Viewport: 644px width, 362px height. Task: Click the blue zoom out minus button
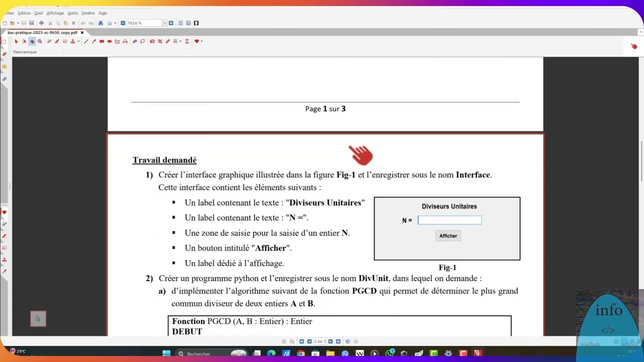click(123, 23)
